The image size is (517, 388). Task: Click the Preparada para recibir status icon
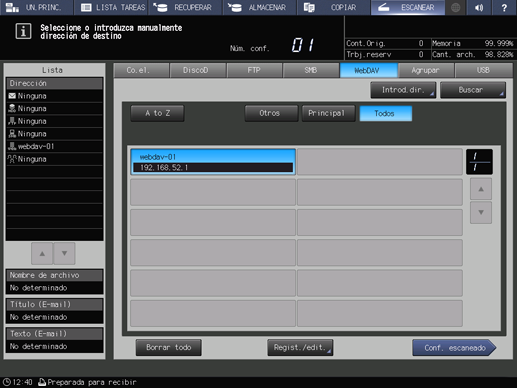(42, 382)
